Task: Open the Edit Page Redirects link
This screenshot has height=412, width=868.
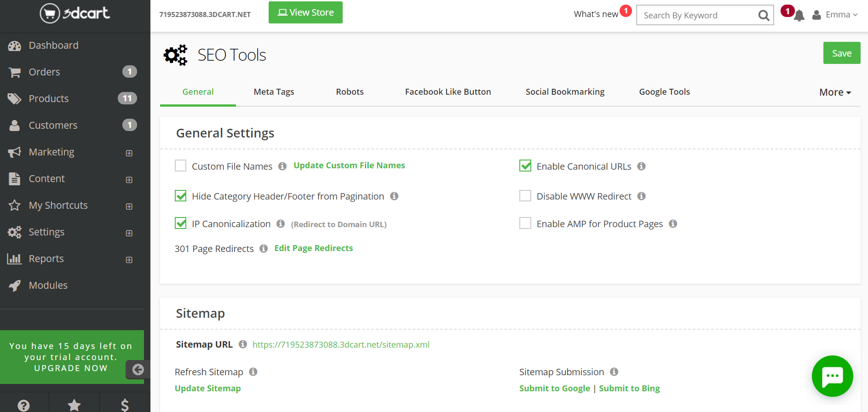Action: click(x=313, y=248)
